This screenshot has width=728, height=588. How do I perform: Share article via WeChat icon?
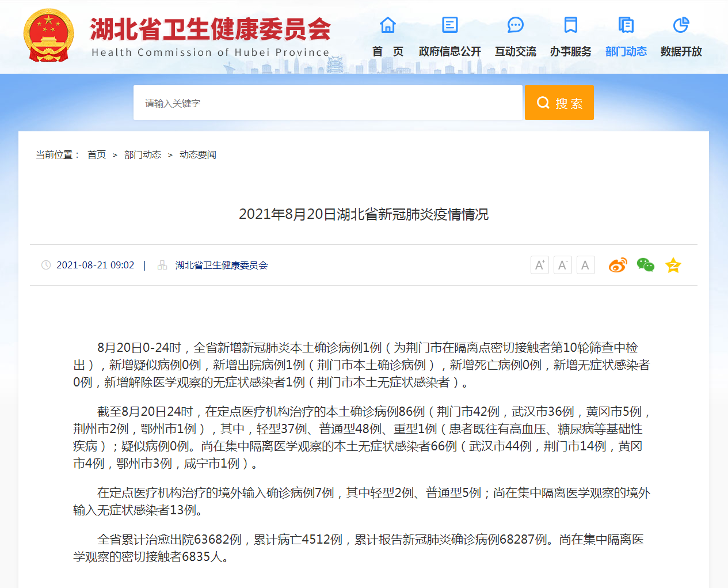pos(646,265)
